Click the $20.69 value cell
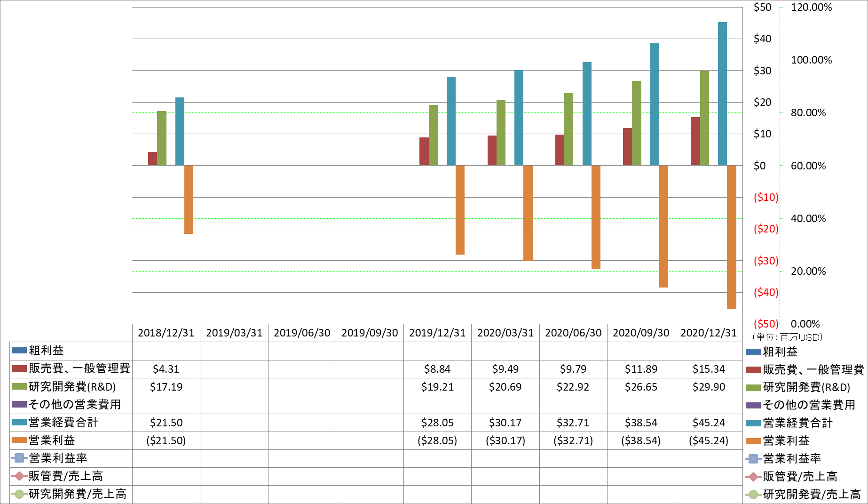This screenshot has width=868, height=504. click(x=505, y=387)
